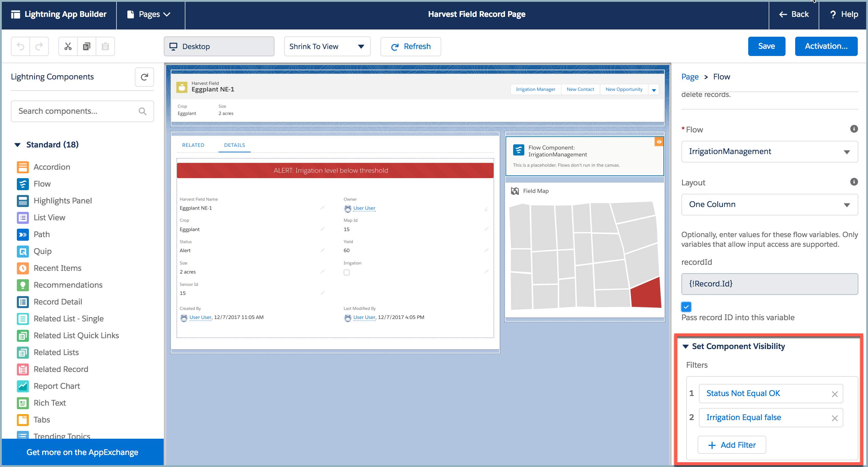Select the Related List - Single icon

(23, 319)
